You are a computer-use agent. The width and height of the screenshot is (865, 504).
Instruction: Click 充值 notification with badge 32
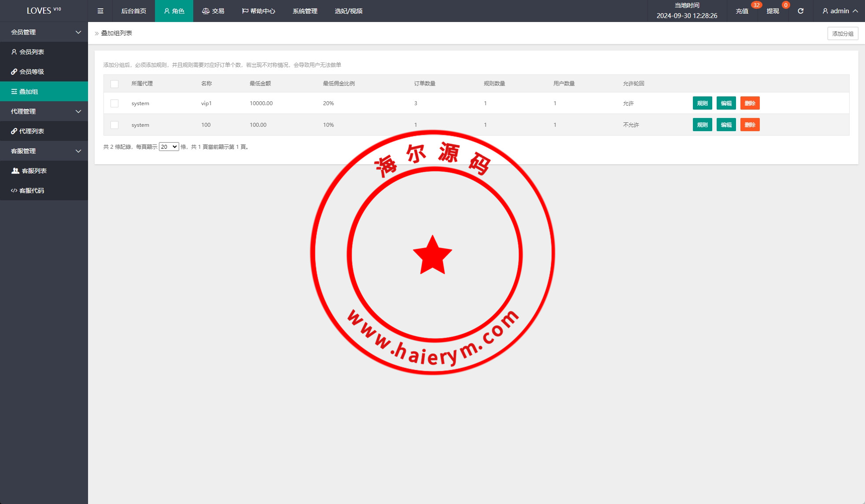pos(742,11)
